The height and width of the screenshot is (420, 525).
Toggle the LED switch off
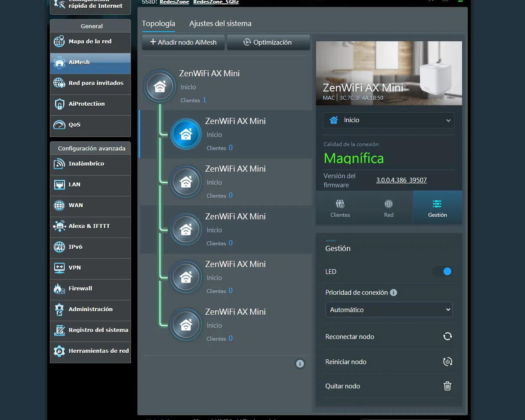point(443,271)
